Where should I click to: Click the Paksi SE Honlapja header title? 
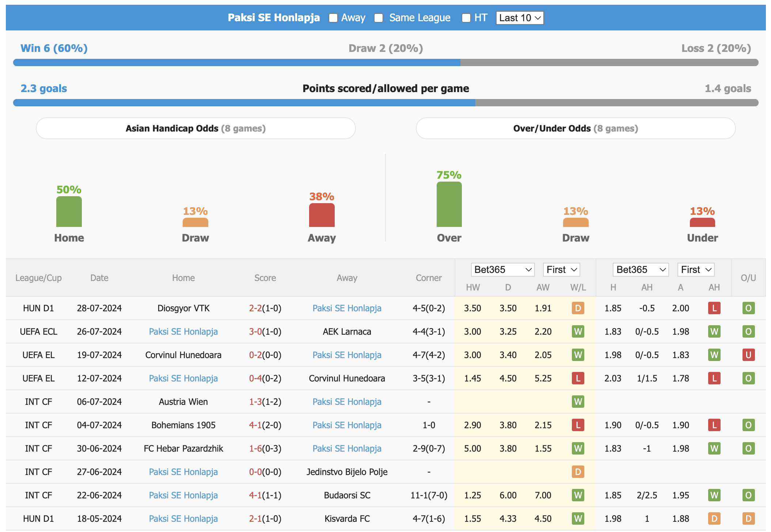click(274, 18)
